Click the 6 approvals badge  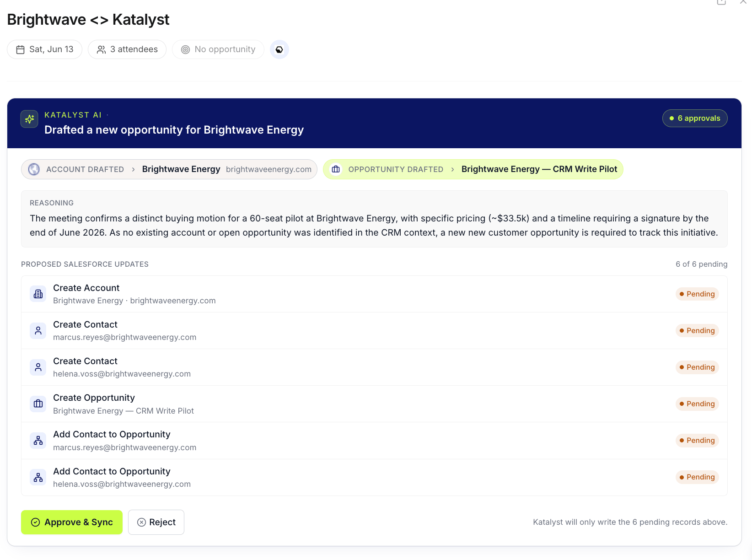pos(695,118)
